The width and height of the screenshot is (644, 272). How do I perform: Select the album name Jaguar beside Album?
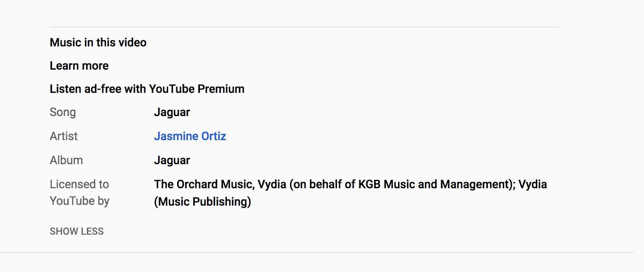pyautogui.click(x=172, y=160)
